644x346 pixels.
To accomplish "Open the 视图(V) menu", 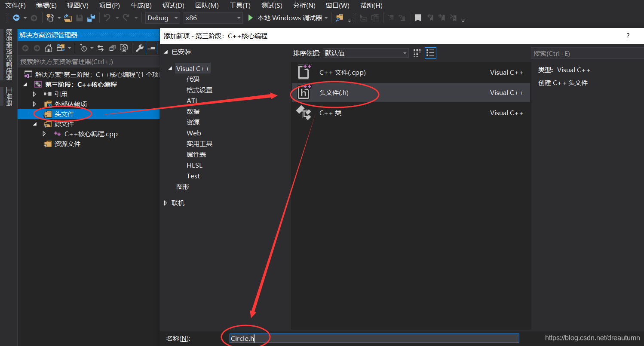I will pyautogui.click(x=78, y=6).
